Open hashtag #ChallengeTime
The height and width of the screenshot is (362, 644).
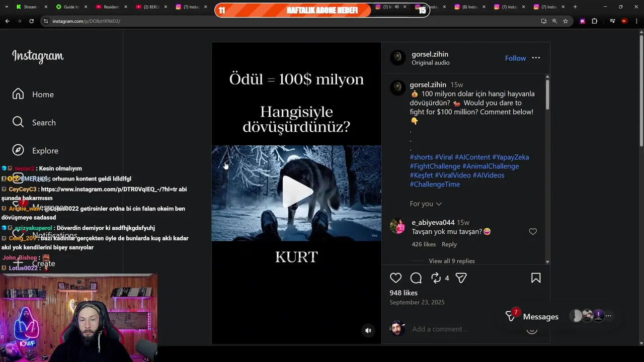coord(435,185)
